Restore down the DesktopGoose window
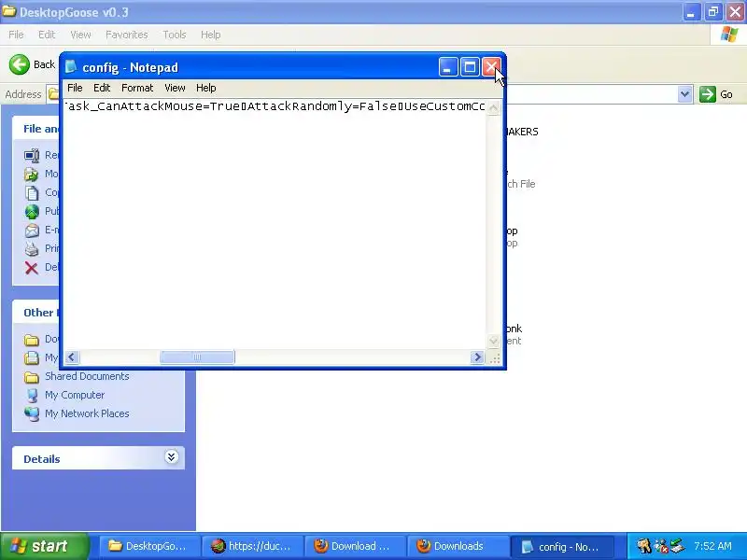 (x=713, y=12)
